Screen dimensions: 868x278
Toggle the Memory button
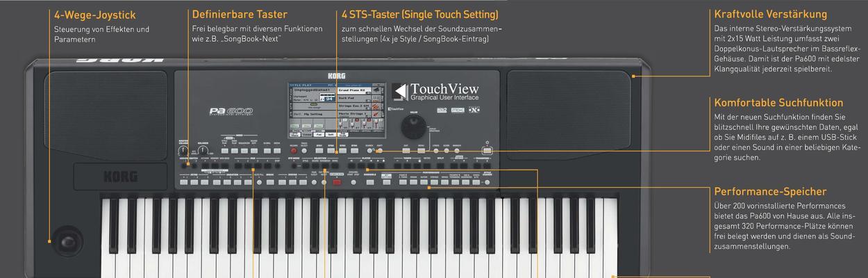(x=215, y=165)
